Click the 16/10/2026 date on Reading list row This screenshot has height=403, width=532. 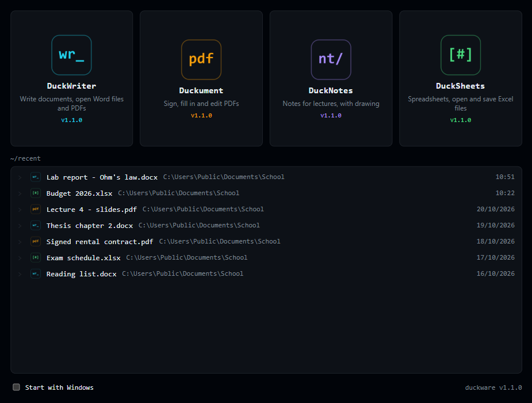coord(495,273)
